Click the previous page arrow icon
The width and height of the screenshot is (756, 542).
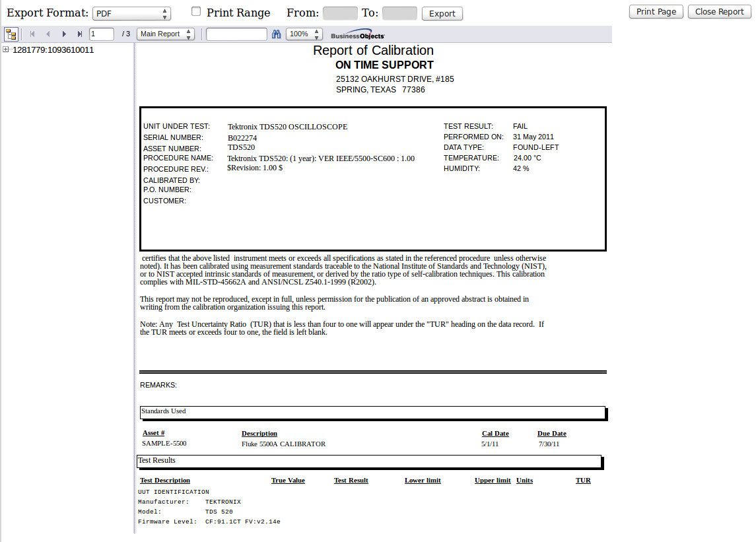[48, 34]
